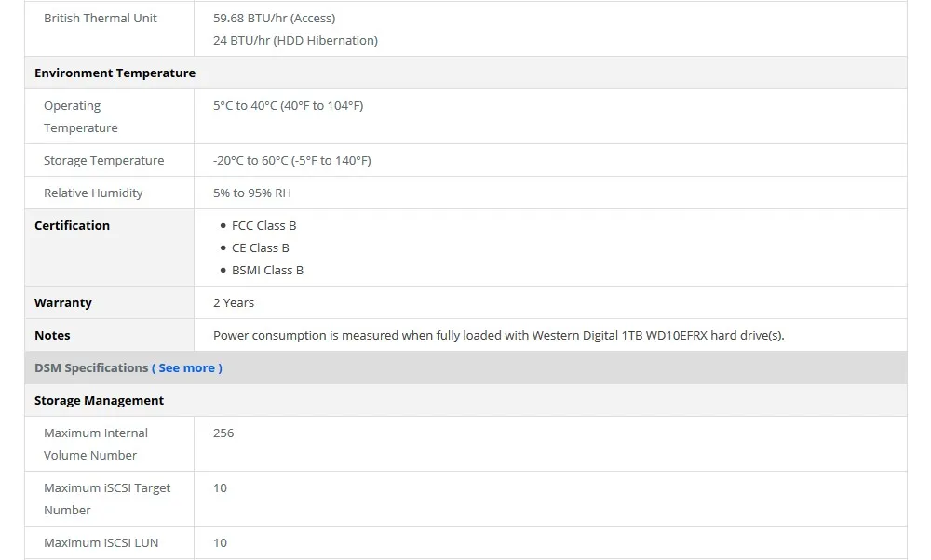Click the Storage Management section heading

pos(99,401)
